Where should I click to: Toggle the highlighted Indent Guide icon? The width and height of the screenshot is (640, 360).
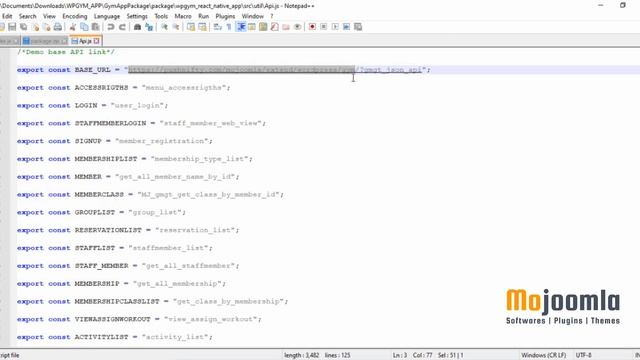pos(241,27)
